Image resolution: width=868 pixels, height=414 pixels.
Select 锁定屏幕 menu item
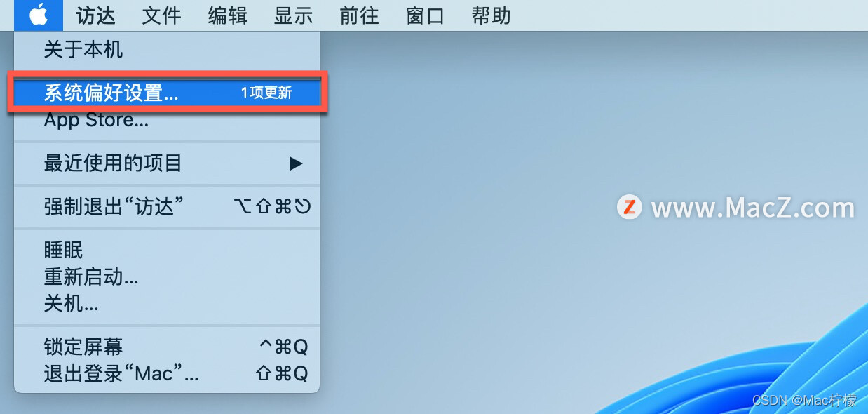tap(167, 347)
